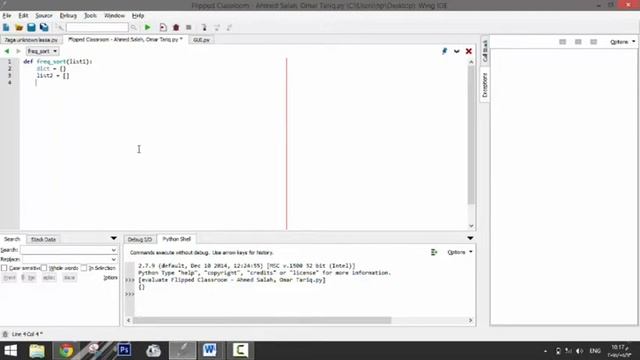Viewport: 640px width, 360px height.
Task: Open the Window menu
Action: 114,16
